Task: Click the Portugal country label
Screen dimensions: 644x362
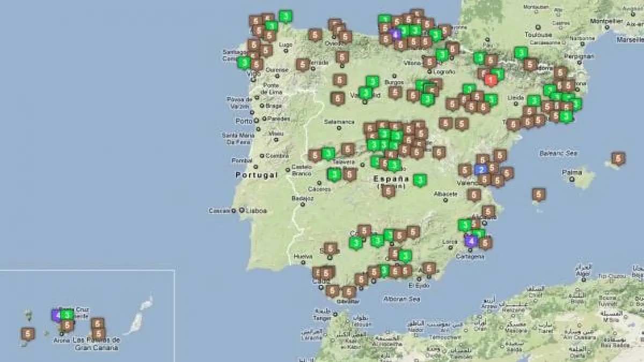Action: click(257, 175)
